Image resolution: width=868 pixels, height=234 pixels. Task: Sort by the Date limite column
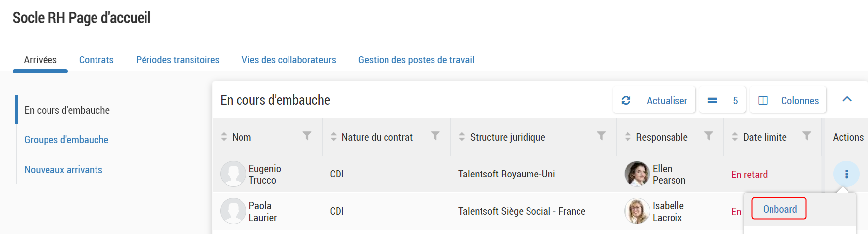pyautogui.click(x=735, y=137)
